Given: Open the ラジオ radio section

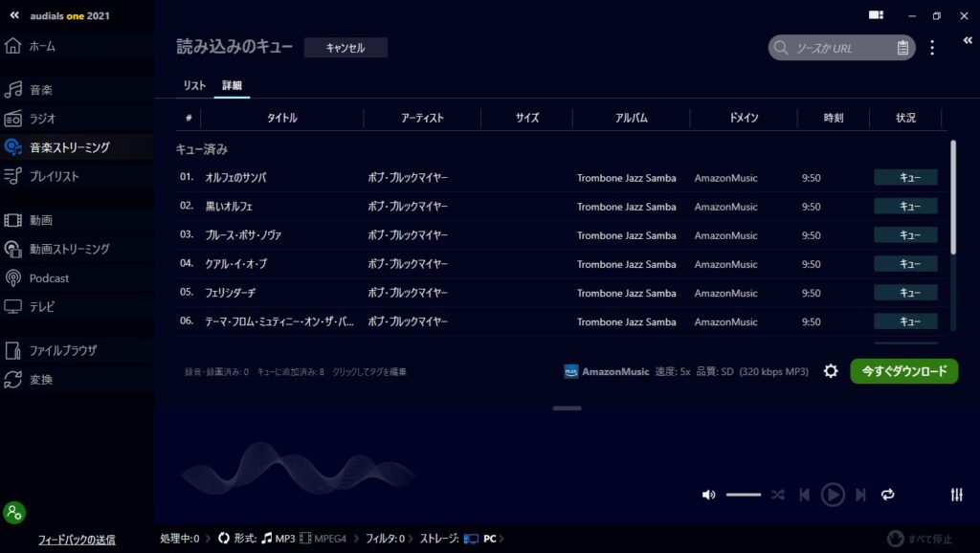Looking at the screenshot, I should pos(42,119).
